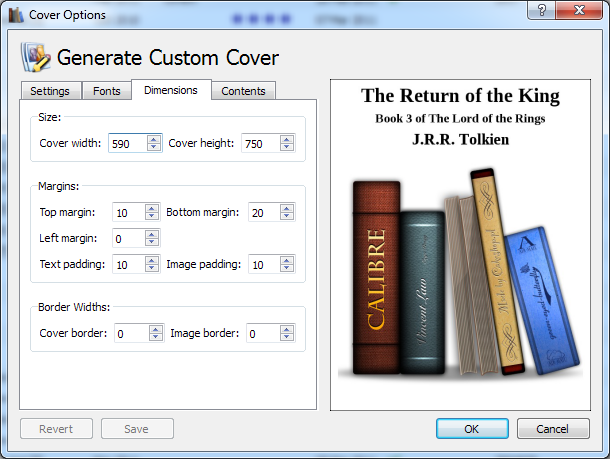This screenshot has width=610, height=459.
Task: Click the Save button
Action: pyautogui.click(x=137, y=429)
